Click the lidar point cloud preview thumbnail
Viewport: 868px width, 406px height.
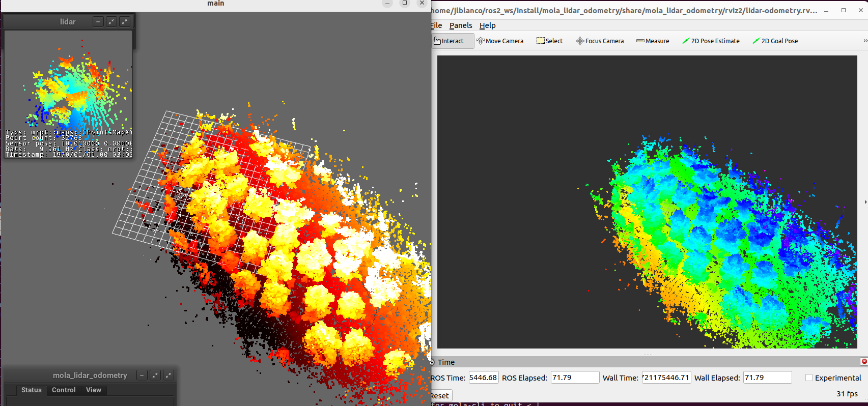69,94
